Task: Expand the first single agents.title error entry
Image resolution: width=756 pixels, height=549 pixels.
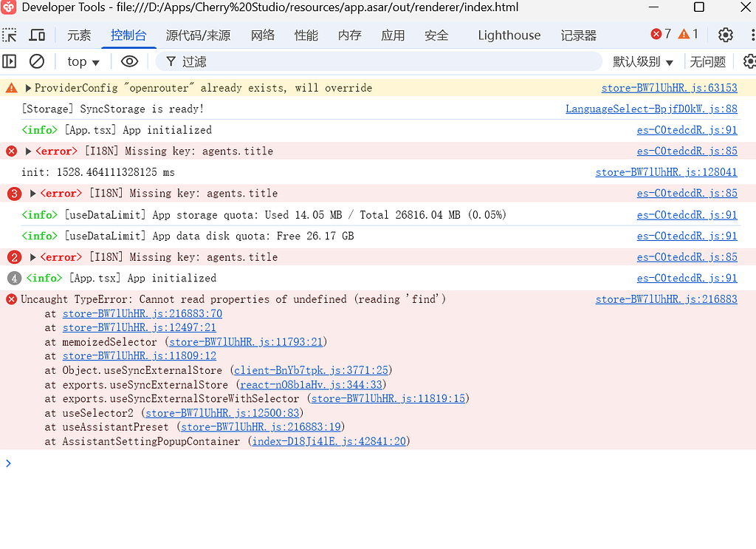Action: click(28, 151)
